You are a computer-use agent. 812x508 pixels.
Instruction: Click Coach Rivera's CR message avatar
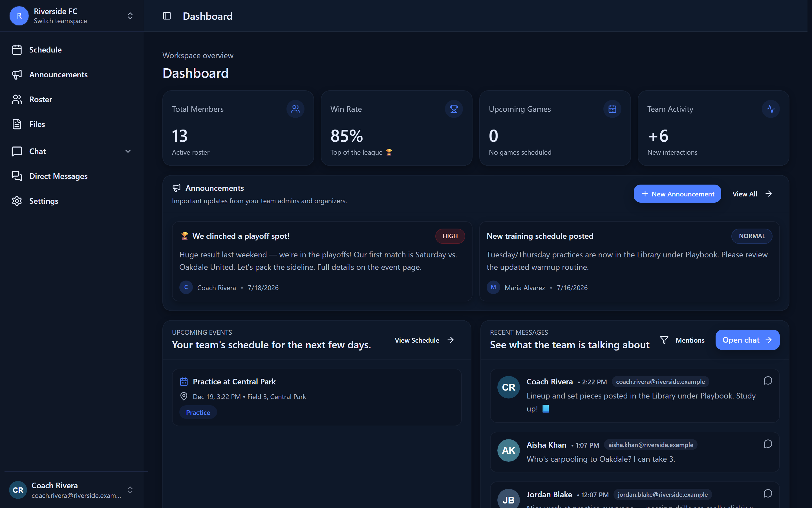508,387
